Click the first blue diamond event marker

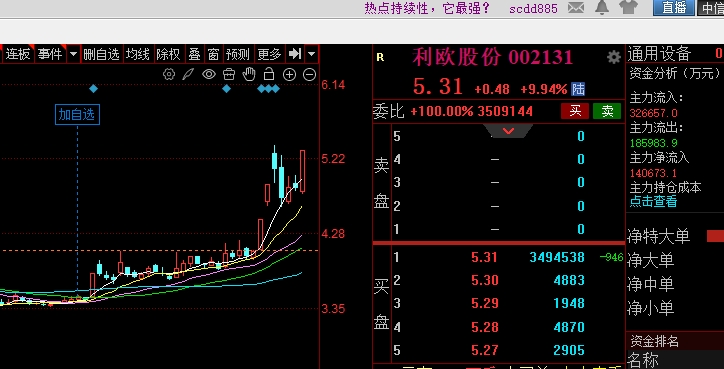[93, 89]
